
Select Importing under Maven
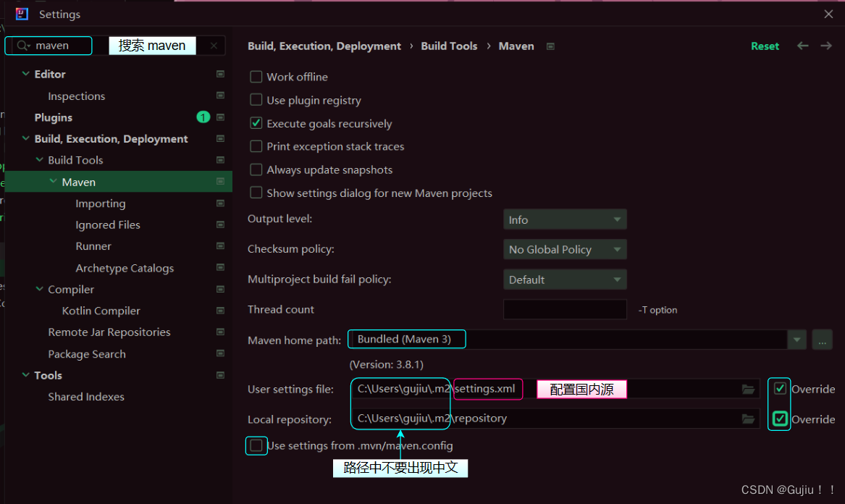pos(100,203)
